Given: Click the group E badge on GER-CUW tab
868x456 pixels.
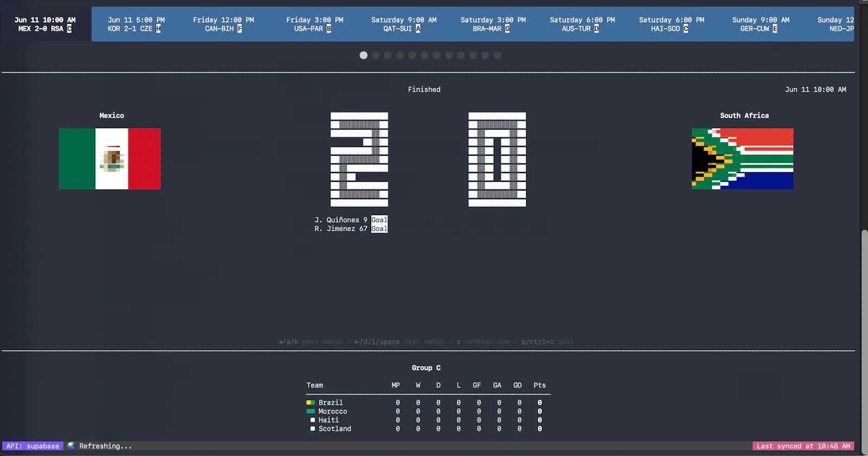Looking at the screenshot, I should tap(775, 29).
